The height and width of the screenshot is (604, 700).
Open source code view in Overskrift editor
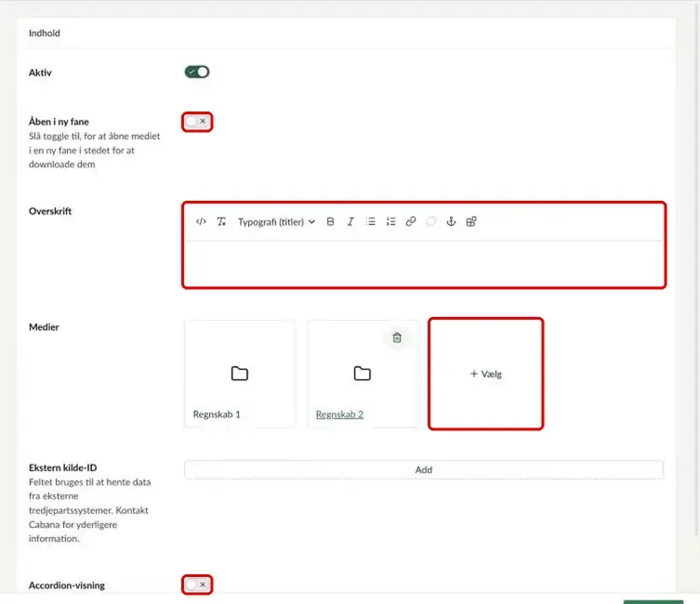click(201, 222)
